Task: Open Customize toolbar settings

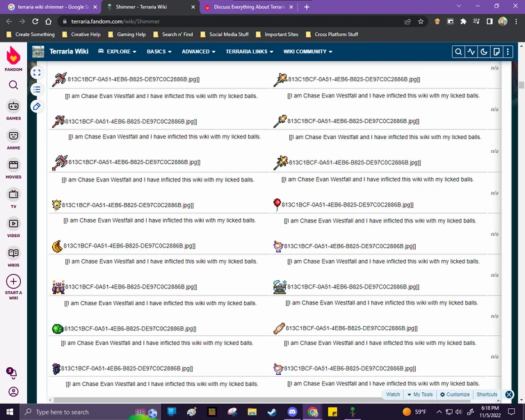Action: click(455, 394)
